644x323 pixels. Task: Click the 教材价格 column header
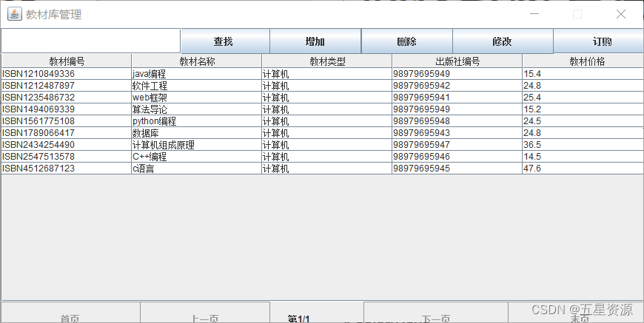click(x=583, y=61)
